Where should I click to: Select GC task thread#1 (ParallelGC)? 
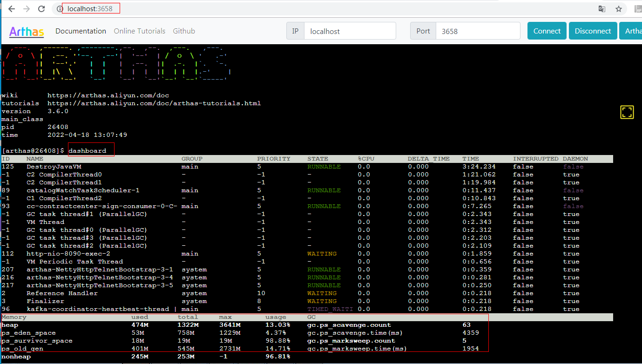87,214
